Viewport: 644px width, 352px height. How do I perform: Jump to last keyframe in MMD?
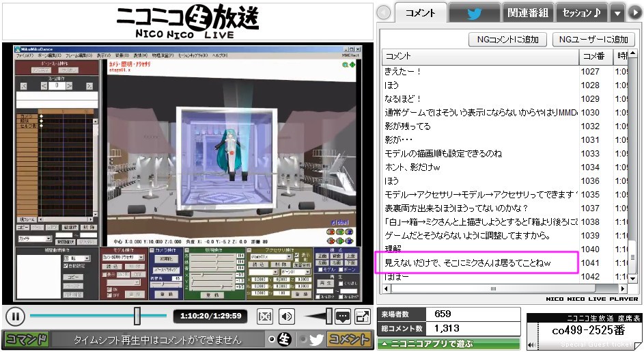(89, 86)
